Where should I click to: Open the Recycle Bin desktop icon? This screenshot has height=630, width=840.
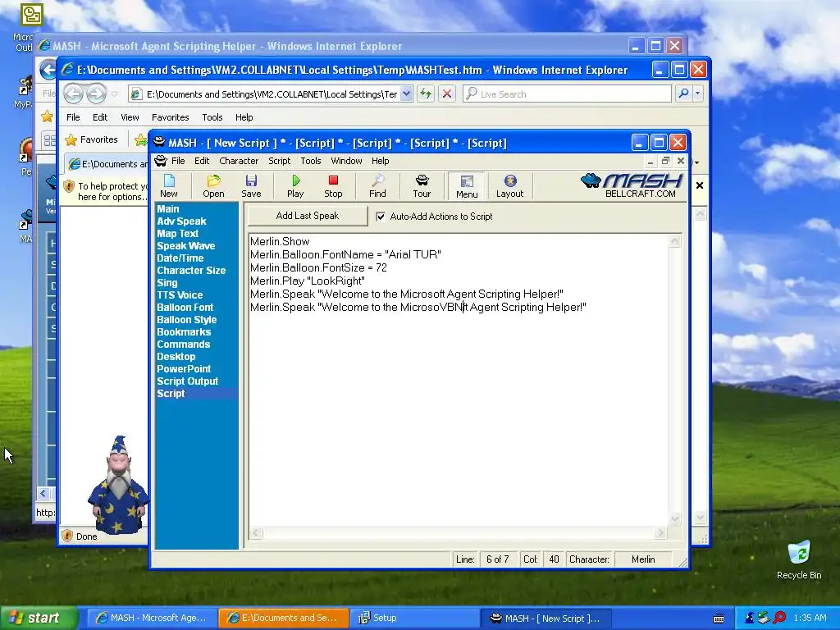pos(799,559)
